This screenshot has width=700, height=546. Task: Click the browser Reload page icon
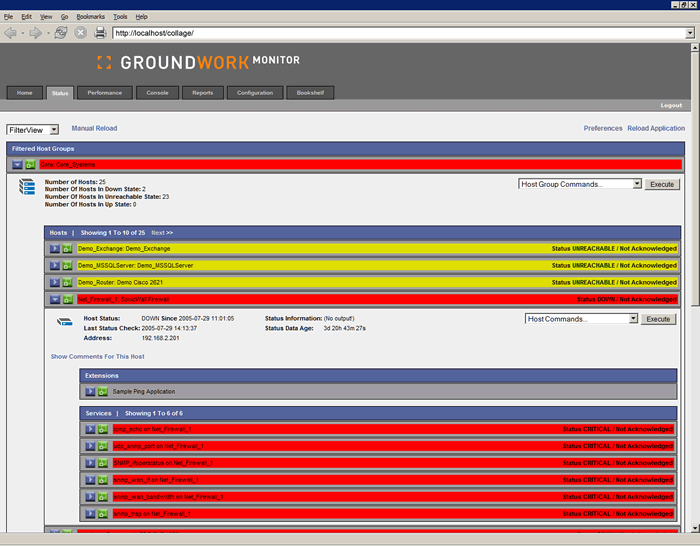tap(61, 33)
